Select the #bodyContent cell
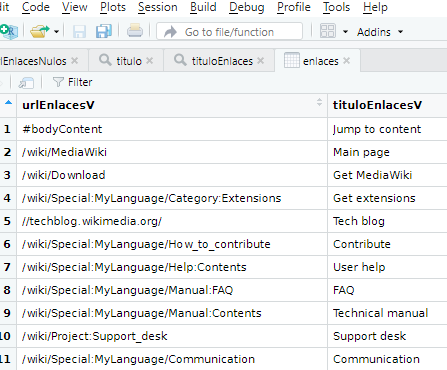Screen dimensions: 447x370 pyautogui.click(x=172, y=129)
